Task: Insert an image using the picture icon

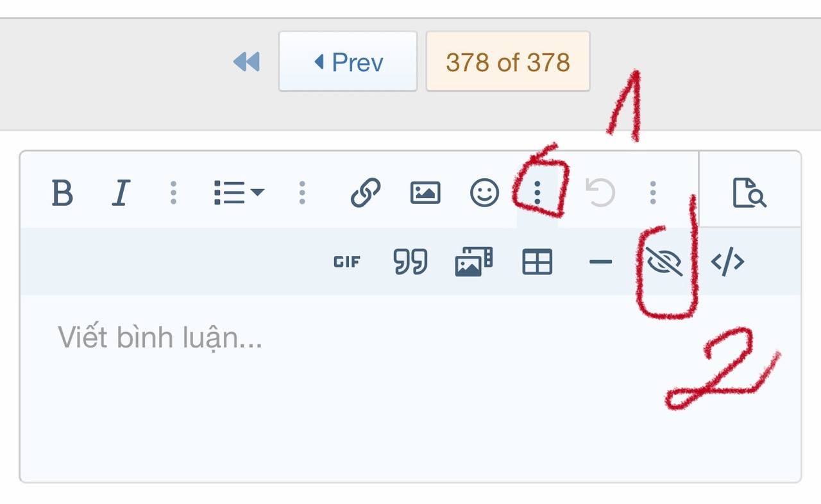Action: coord(425,192)
